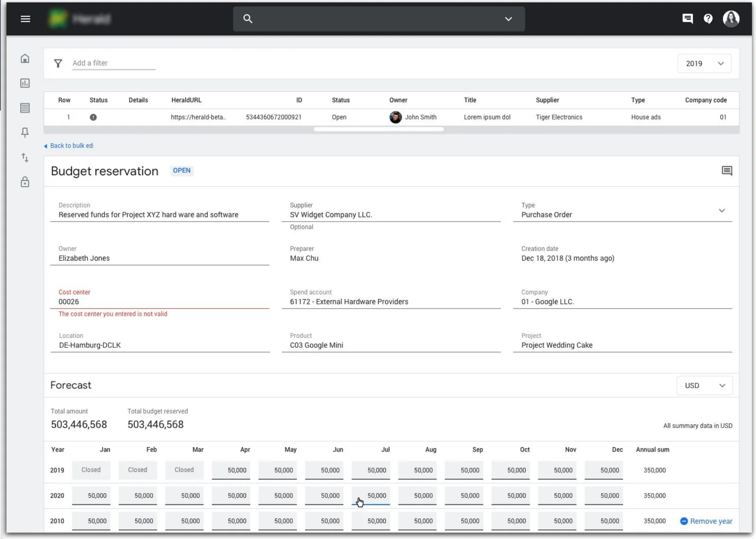Open the up-down transfer arrows sidebar icon
This screenshot has height=539, width=756.
pyautogui.click(x=25, y=157)
